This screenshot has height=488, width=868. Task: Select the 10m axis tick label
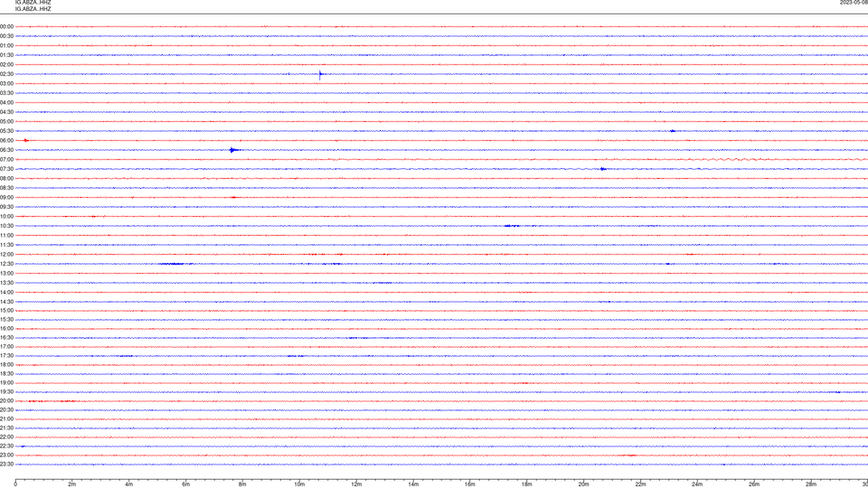coord(299,484)
